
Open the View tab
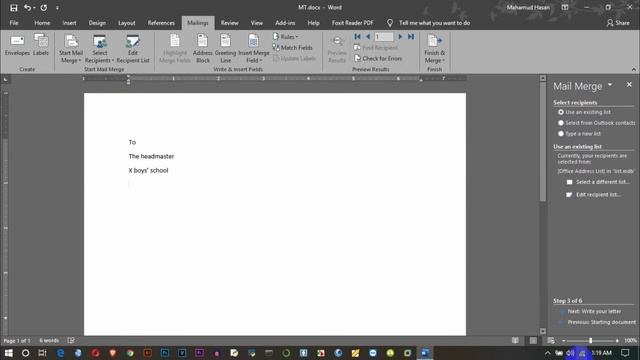(x=257, y=23)
